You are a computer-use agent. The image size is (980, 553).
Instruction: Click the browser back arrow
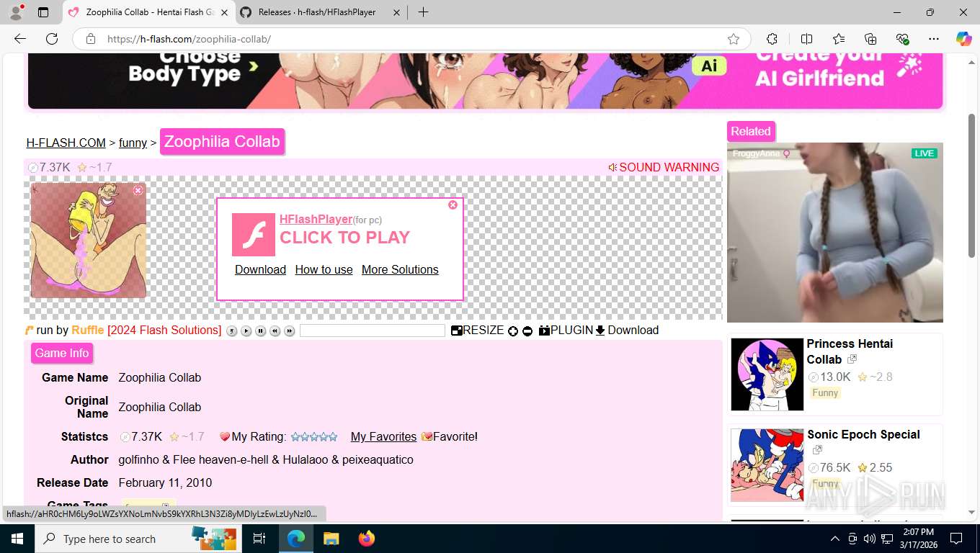pos(20,39)
